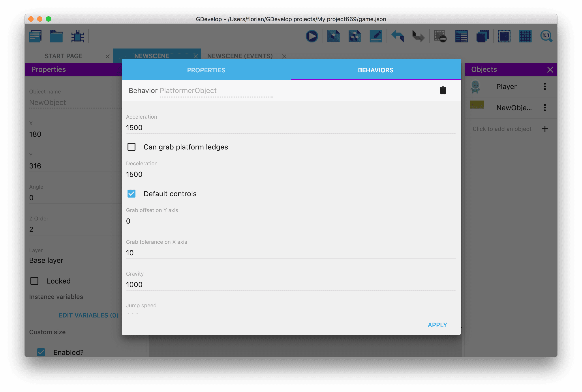
Task: Toggle the grid toolbar icon
Action: [x=525, y=37]
